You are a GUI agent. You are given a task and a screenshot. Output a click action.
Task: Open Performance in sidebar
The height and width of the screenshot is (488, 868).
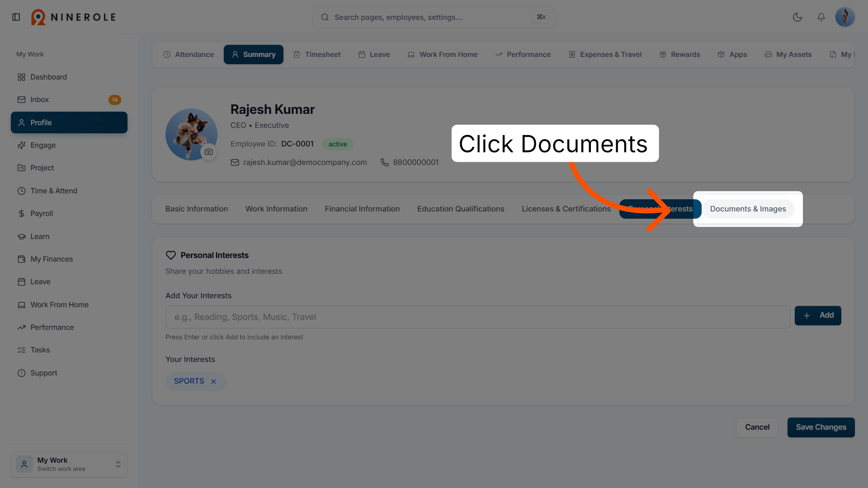click(69, 327)
